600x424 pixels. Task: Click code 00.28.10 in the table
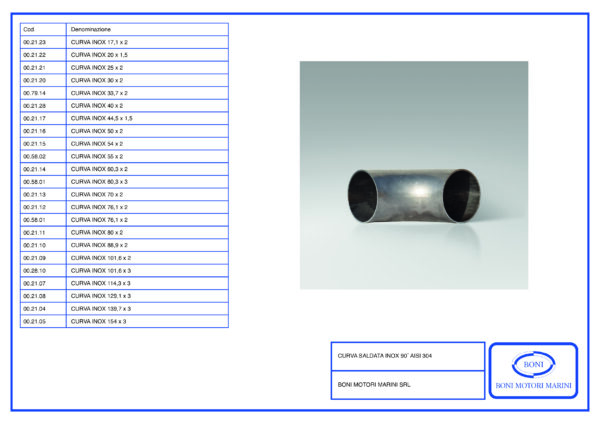pos(35,270)
